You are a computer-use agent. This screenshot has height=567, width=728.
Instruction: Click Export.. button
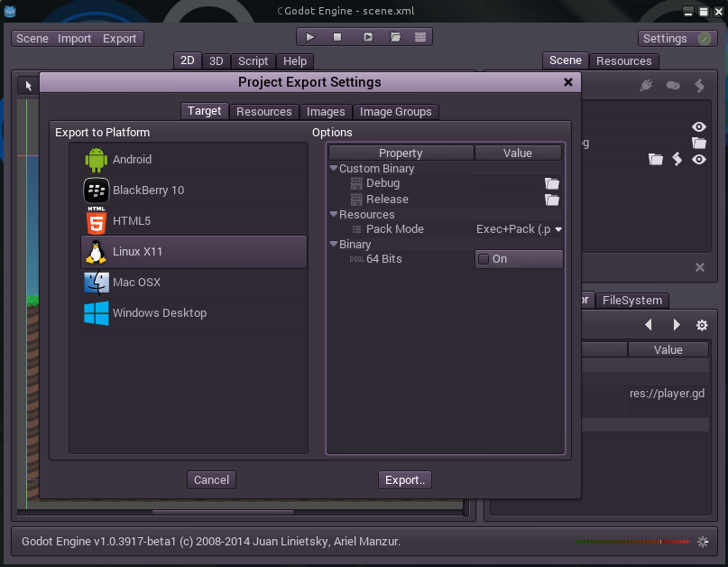pos(405,479)
